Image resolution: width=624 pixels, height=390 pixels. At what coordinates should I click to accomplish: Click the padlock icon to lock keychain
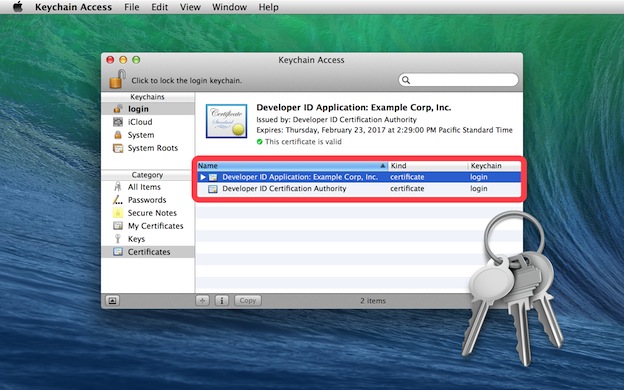tap(117, 79)
